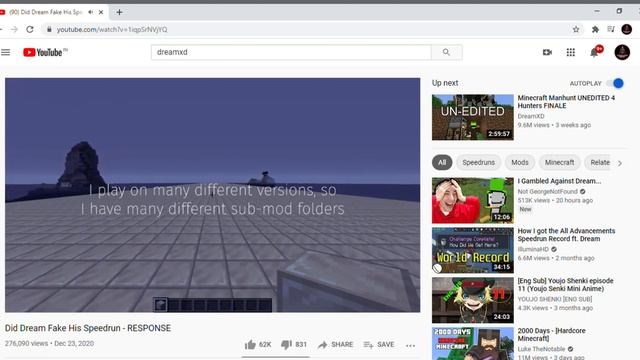Screen dimensions: 640x360
Task: Filter suggestions by Minecraft chip
Action: click(x=559, y=162)
